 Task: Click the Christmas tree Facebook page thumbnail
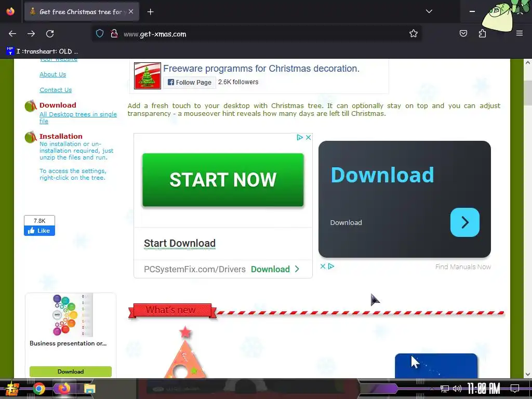[x=147, y=76]
